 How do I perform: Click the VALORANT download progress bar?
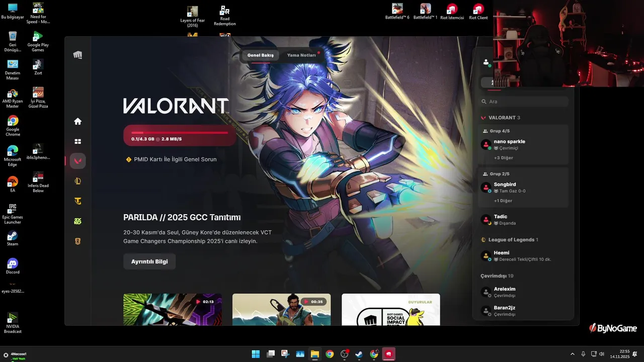coord(180,135)
